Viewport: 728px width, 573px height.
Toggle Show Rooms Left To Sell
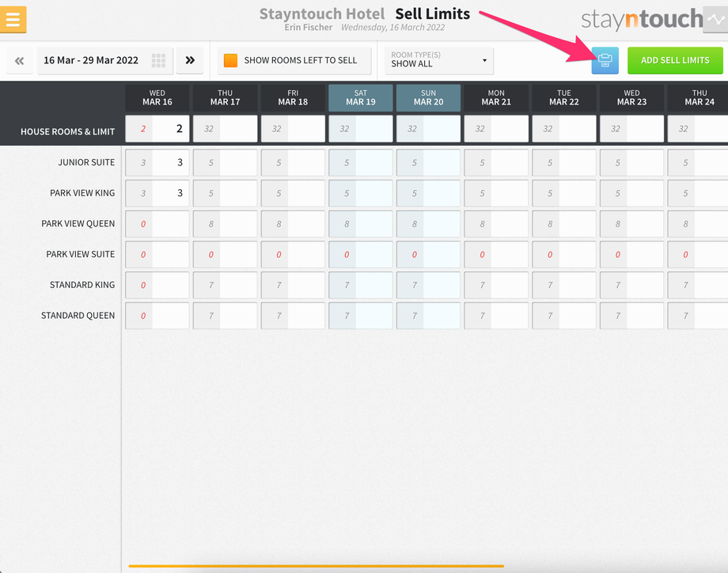[x=294, y=60]
